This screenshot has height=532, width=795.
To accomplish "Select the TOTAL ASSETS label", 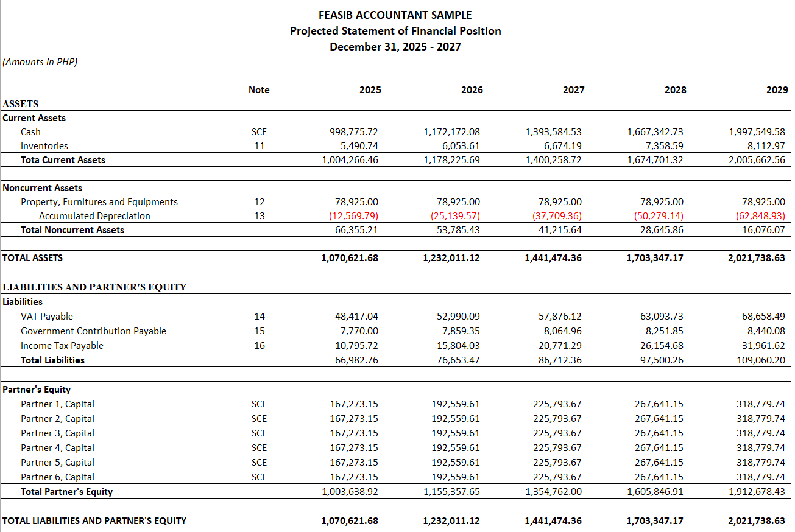I will [32, 257].
